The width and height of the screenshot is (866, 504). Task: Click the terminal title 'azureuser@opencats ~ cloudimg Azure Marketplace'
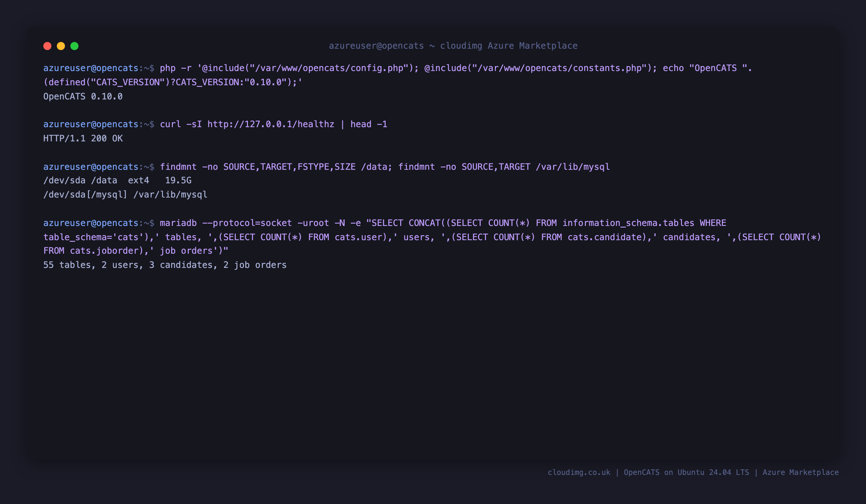coord(453,46)
